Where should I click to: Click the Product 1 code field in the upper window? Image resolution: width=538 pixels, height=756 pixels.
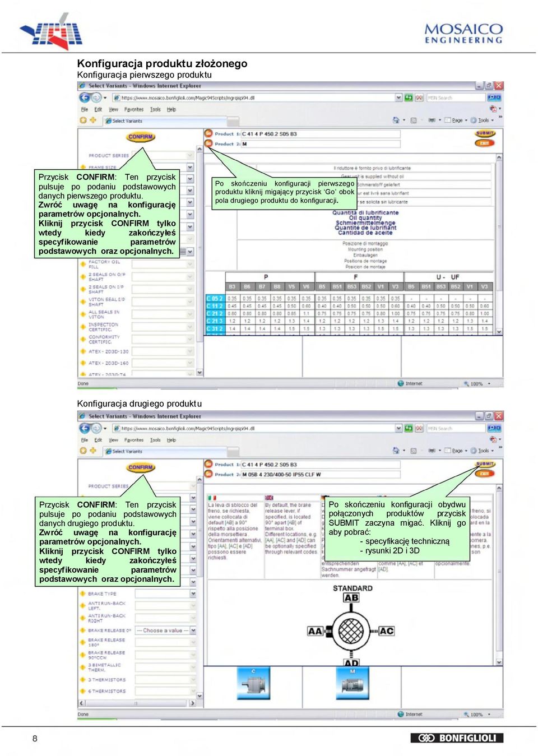[321, 134]
